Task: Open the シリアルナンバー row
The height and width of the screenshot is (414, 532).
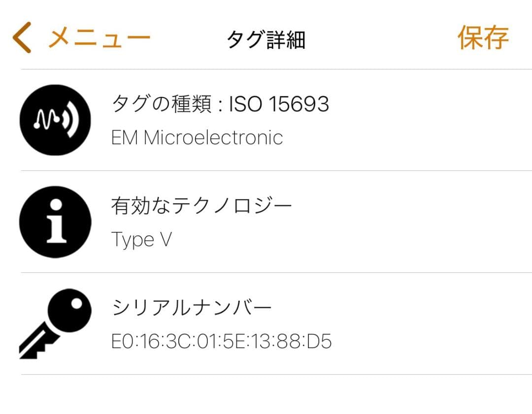Action: point(222,323)
